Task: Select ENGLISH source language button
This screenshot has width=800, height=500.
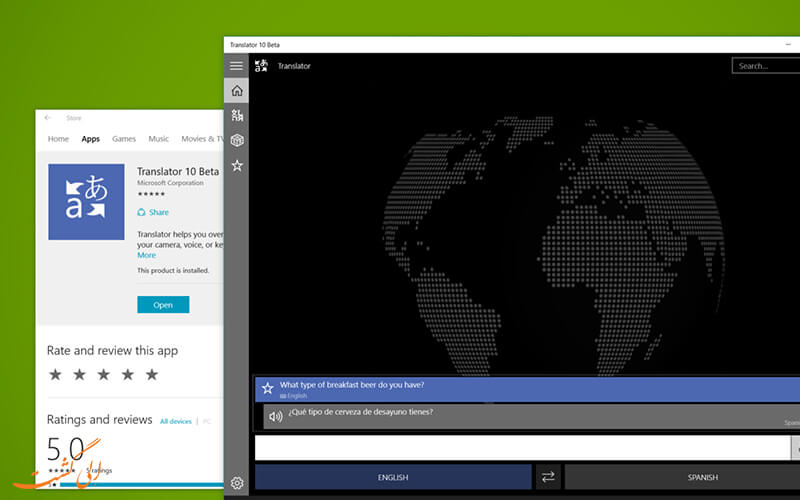Action: [393, 477]
